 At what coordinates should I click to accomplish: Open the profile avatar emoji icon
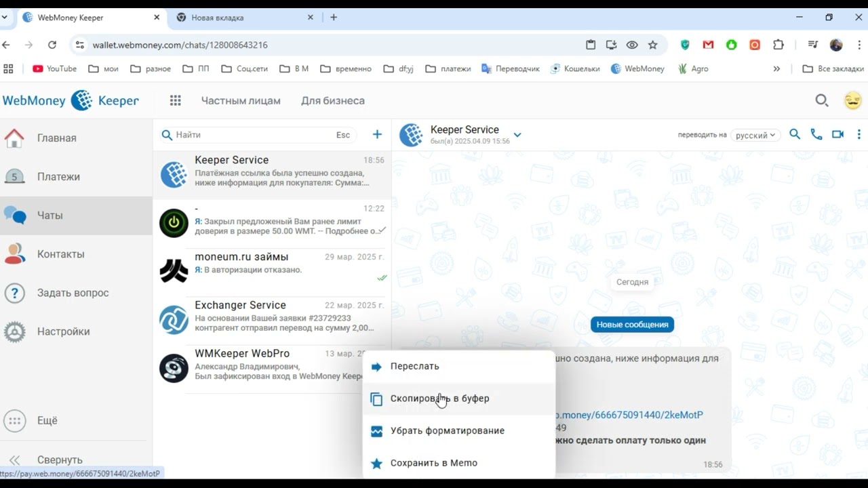(x=852, y=100)
